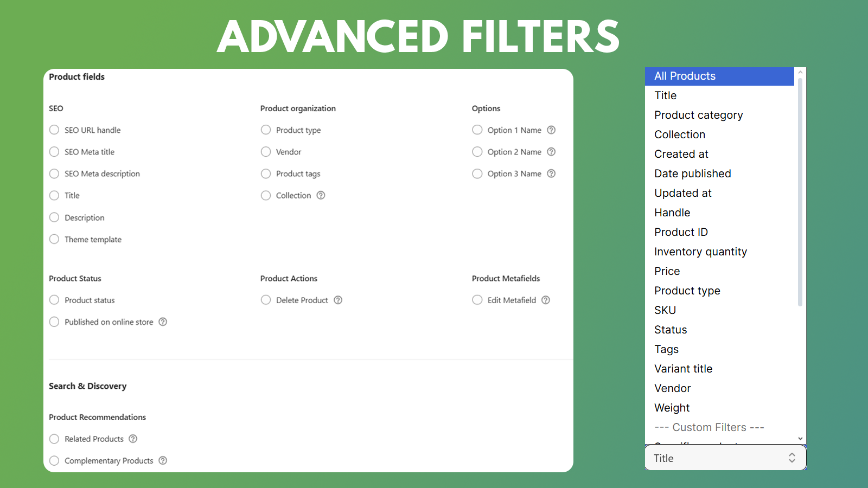Select the SEO Meta title radio button
This screenshot has height=488, width=868.
[x=54, y=152]
